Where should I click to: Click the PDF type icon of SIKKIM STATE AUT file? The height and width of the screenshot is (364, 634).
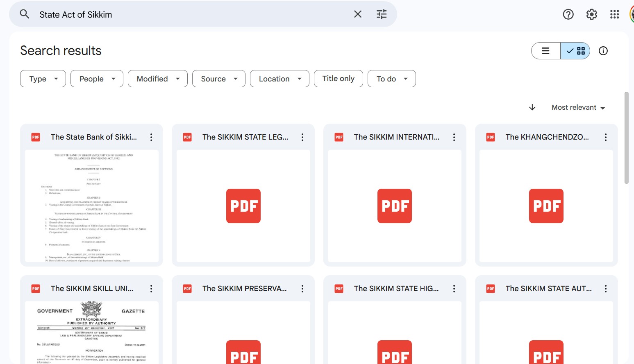point(491,289)
